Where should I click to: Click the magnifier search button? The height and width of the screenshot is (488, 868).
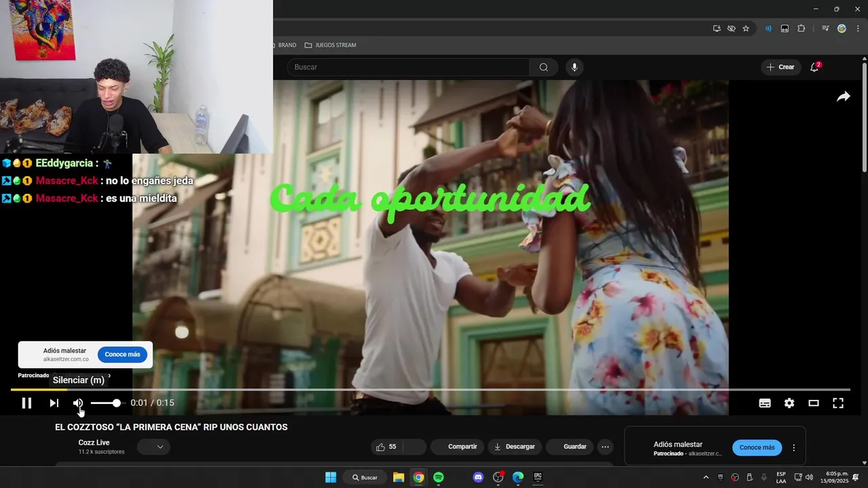click(x=544, y=67)
